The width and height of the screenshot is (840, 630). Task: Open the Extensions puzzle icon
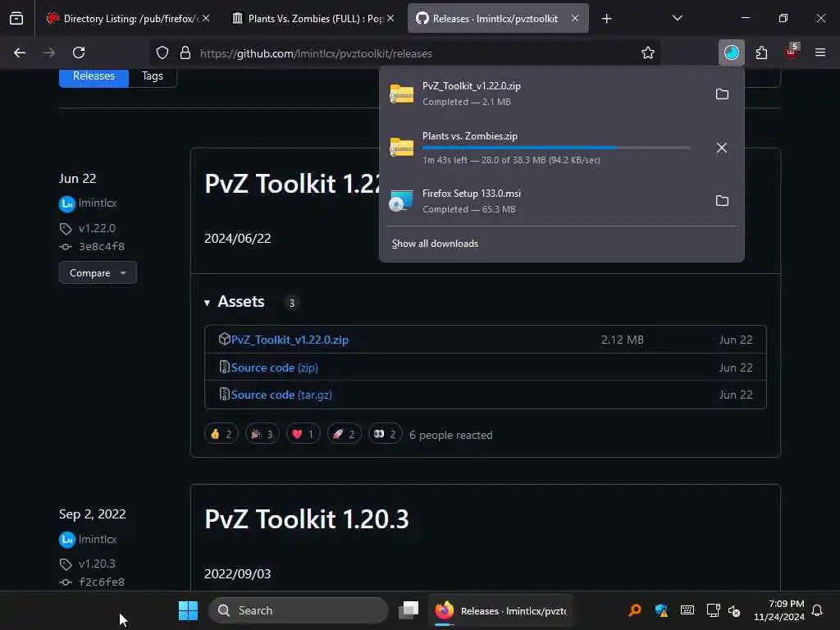pyautogui.click(x=761, y=52)
